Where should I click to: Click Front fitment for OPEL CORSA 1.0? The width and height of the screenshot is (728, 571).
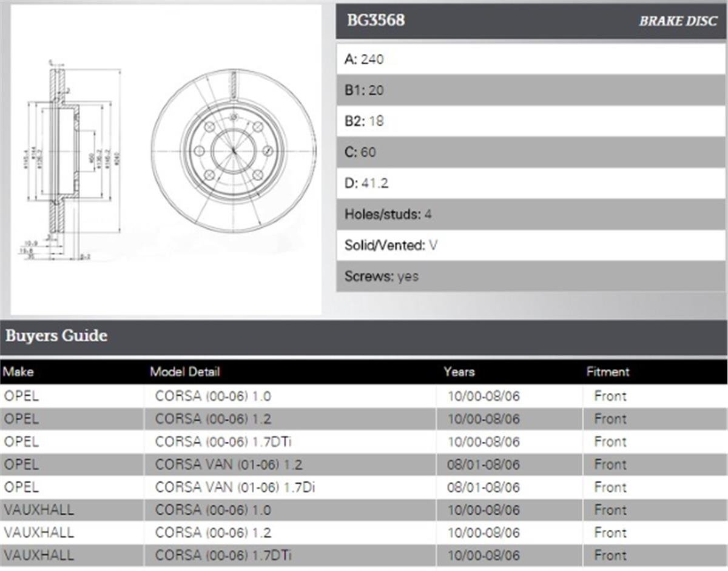pos(610,396)
